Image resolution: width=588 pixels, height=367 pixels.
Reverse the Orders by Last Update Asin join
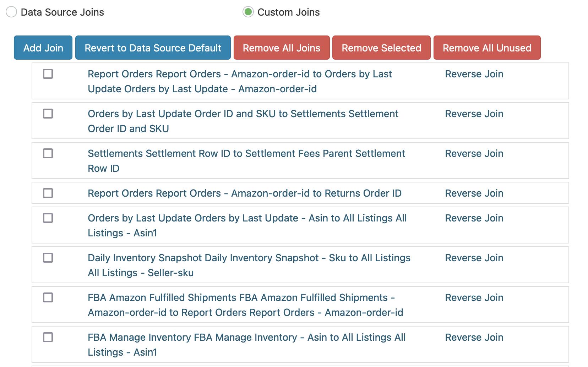click(474, 218)
